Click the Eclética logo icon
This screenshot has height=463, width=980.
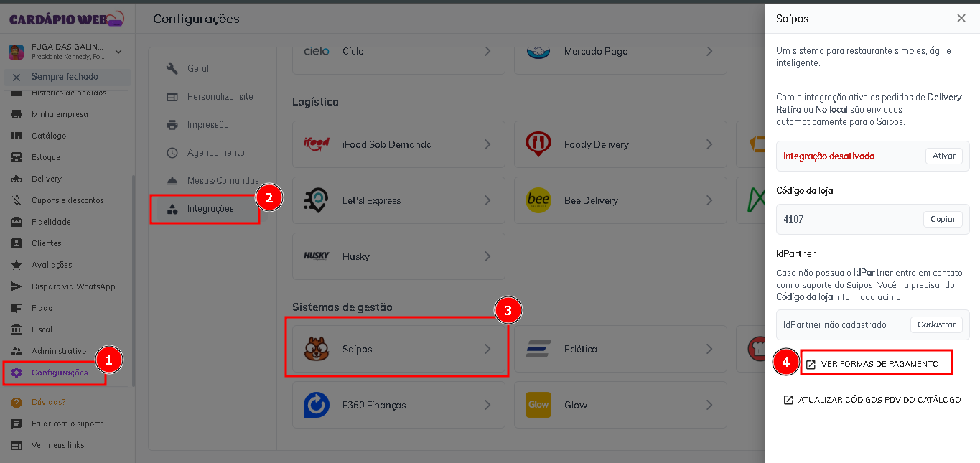coord(538,349)
